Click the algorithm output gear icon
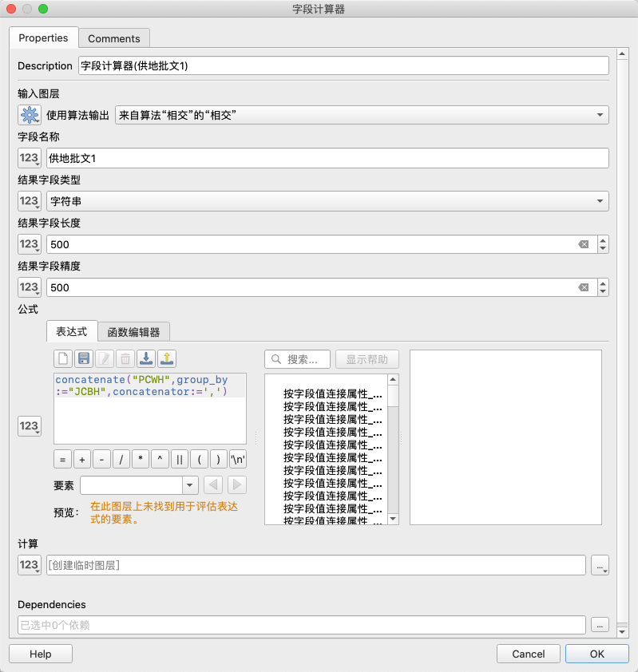This screenshot has height=672, width=638. [x=30, y=115]
